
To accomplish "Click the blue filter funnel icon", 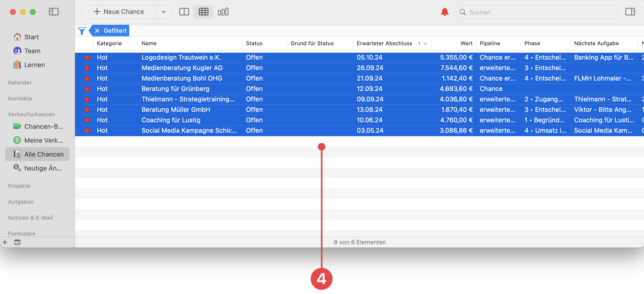I will point(82,31).
